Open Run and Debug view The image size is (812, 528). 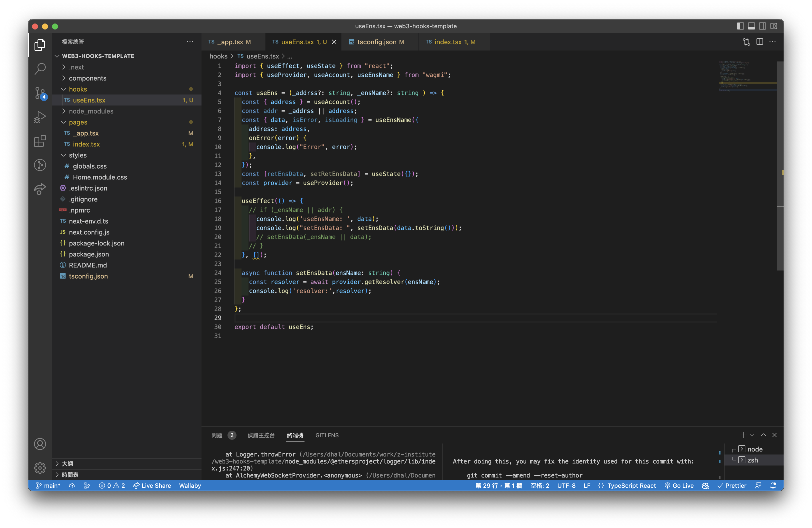(40, 117)
